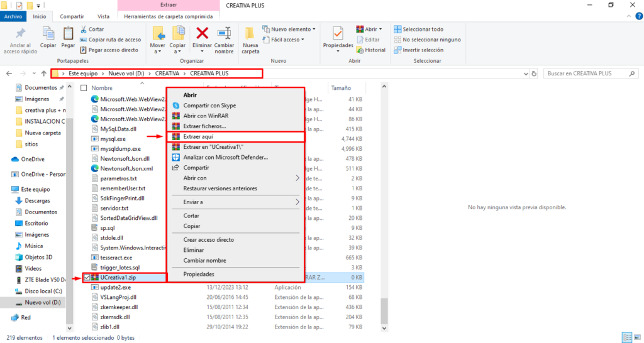644x343 pixels.
Task: Click Invertir selección
Action: [418, 50]
